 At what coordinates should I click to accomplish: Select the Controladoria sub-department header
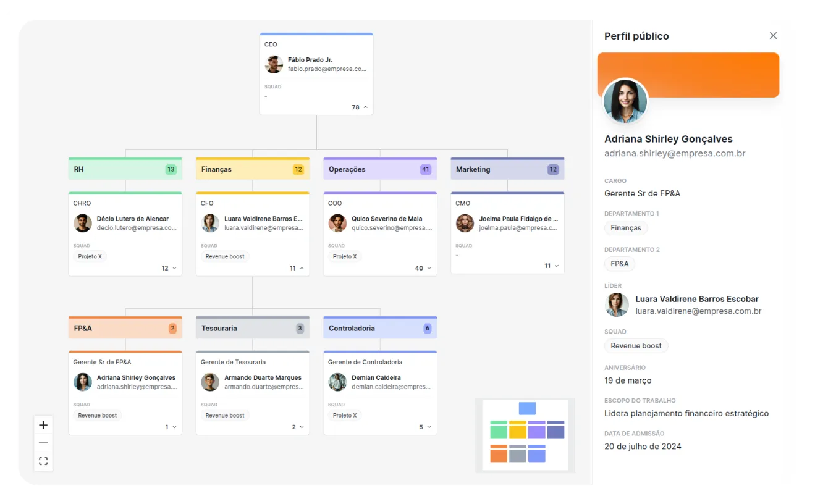(x=380, y=327)
